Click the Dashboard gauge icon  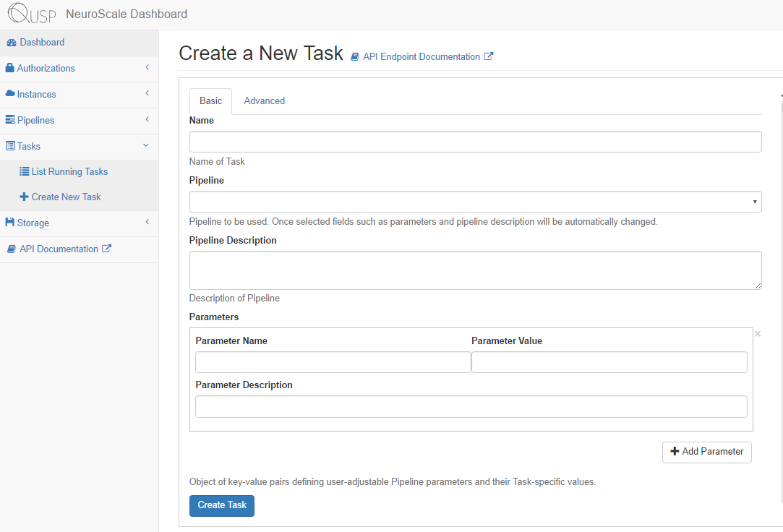(12, 43)
